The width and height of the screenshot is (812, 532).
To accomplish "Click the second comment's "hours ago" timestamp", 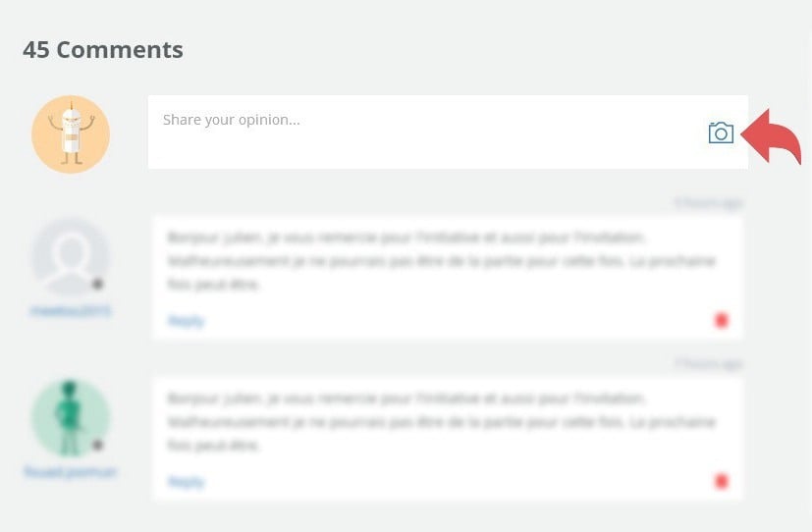I will [707, 364].
